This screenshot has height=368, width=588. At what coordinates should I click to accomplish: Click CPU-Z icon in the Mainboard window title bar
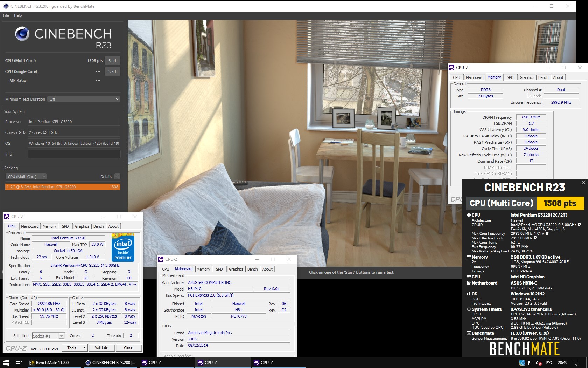[x=161, y=259]
